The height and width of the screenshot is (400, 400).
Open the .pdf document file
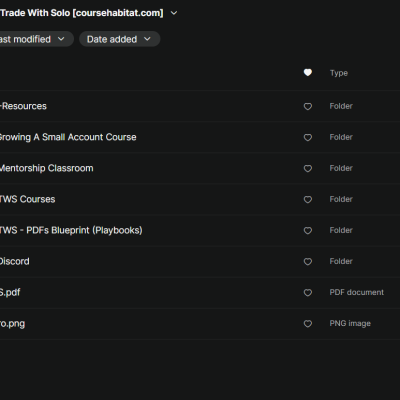point(10,292)
